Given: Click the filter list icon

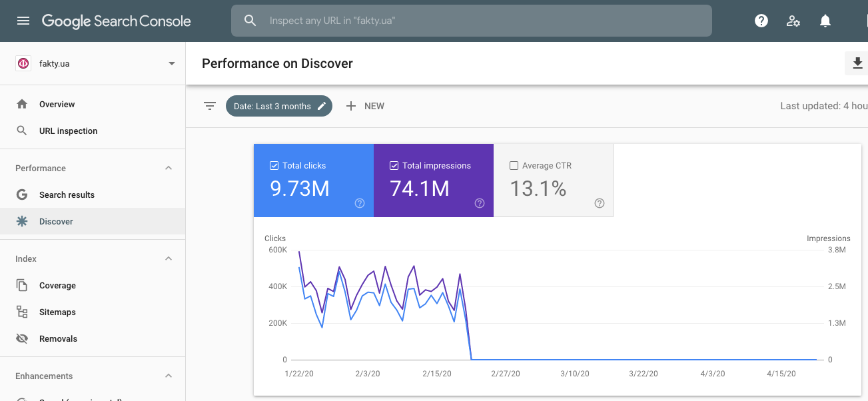Looking at the screenshot, I should 210,106.
